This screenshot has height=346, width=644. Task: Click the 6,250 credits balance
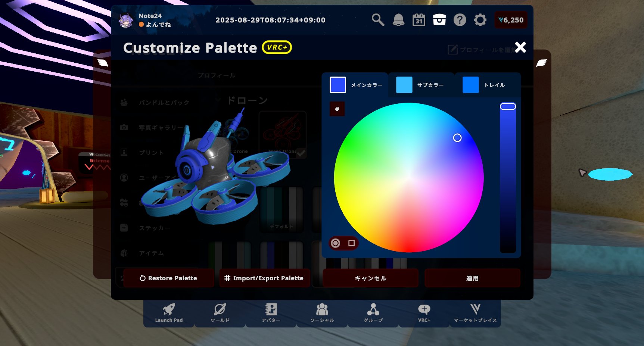[511, 20]
